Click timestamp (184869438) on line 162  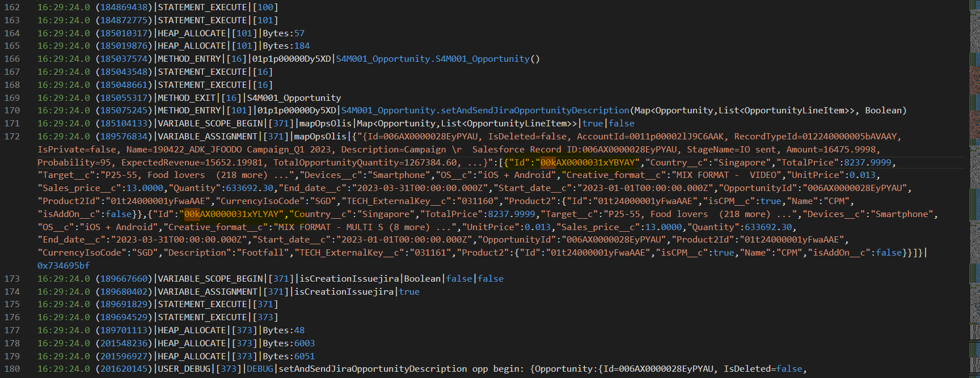pyautogui.click(x=124, y=7)
